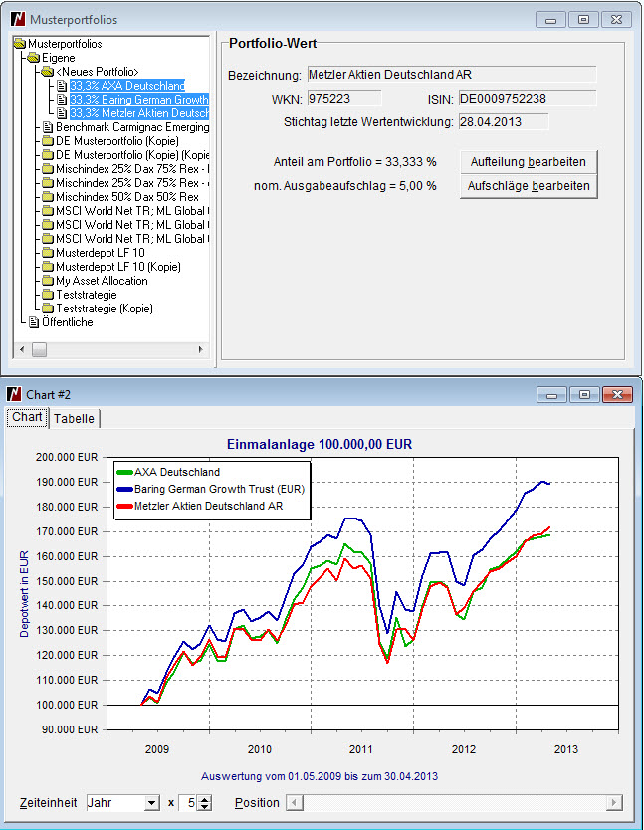The image size is (644, 830).
Task: Select 33,3% Baring German Growth entry
Action: (138, 100)
